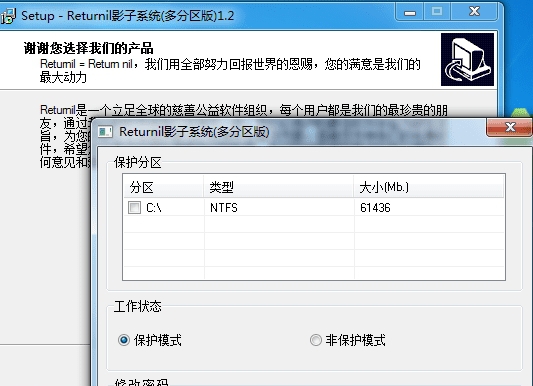Select the NTFS type cell
This screenshot has height=386, width=533.
click(224, 208)
